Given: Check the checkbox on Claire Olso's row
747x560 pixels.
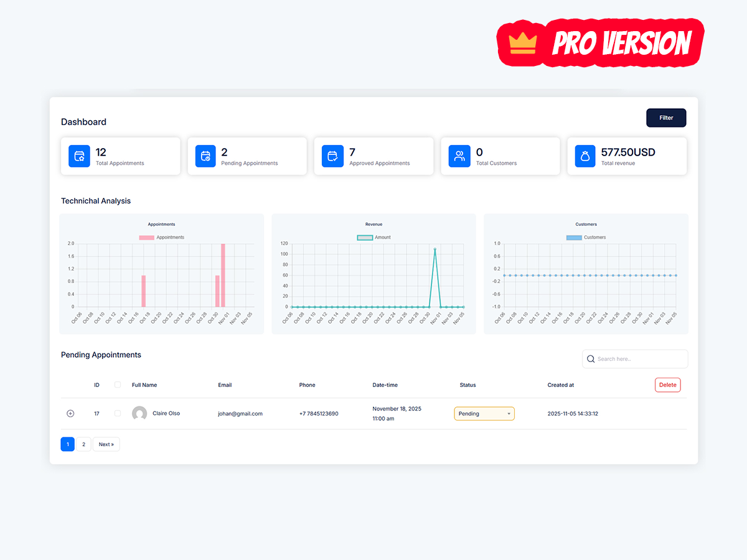Looking at the screenshot, I should 118,413.
